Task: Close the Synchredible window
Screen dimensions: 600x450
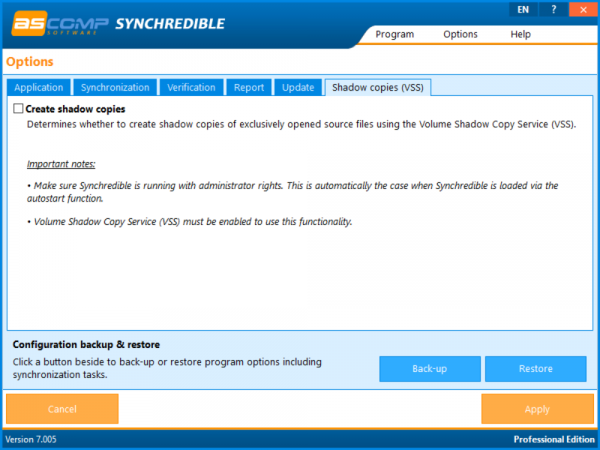Action: point(583,10)
